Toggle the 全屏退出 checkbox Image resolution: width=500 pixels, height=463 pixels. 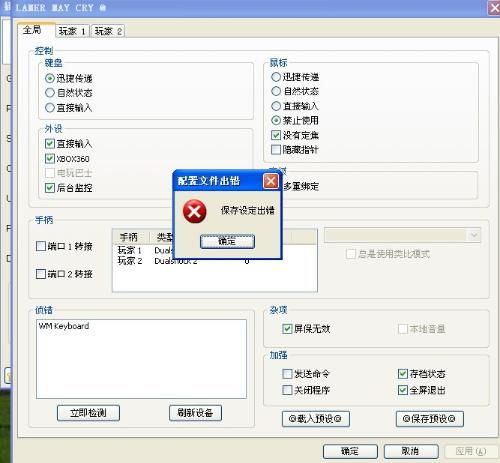(x=403, y=390)
